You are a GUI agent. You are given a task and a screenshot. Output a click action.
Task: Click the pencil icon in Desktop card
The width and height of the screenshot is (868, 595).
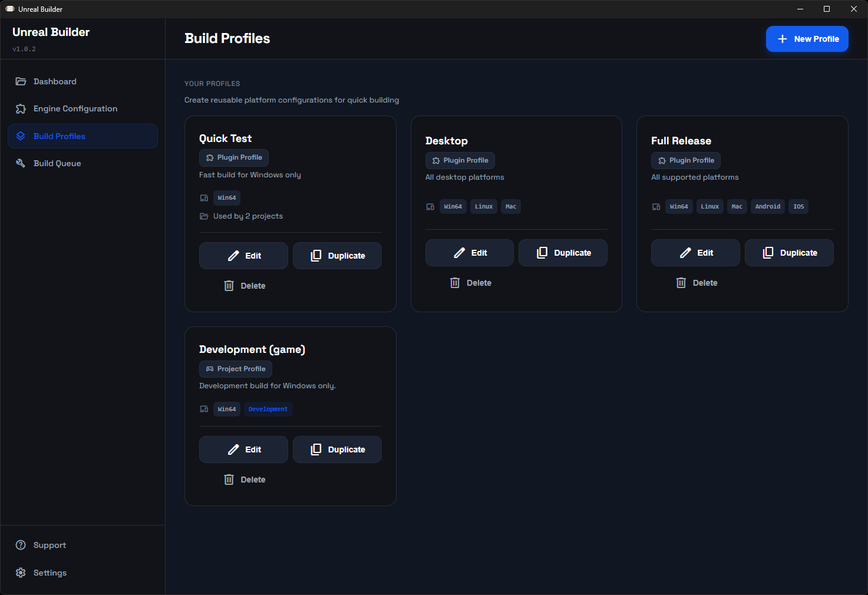coord(460,253)
